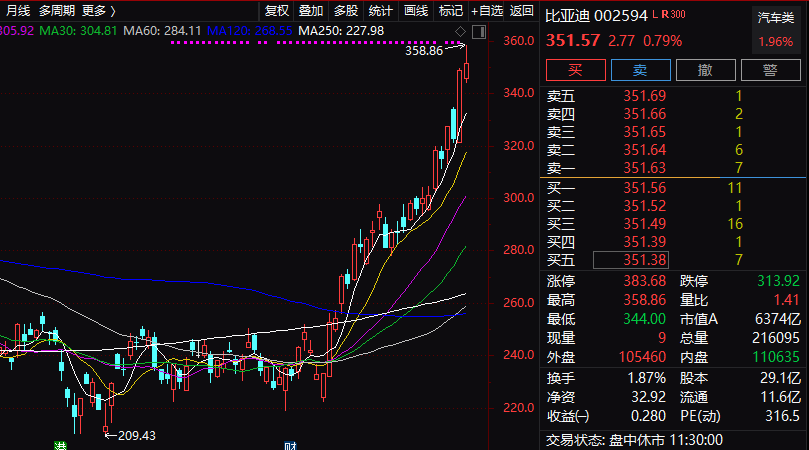The height and width of the screenshot is (450, 809).
Task: Click the 300 index badge
Action: tap(678, 14)
